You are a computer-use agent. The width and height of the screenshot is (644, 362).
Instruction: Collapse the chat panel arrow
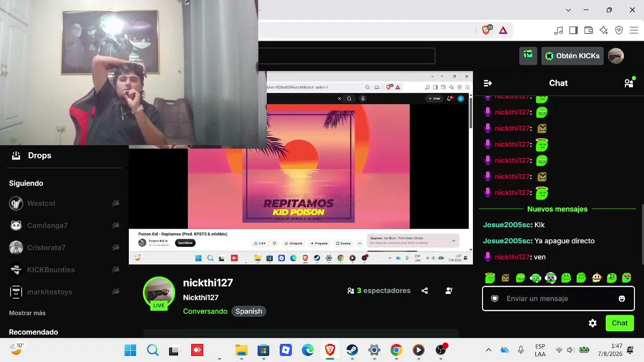[x=488, y=83]
